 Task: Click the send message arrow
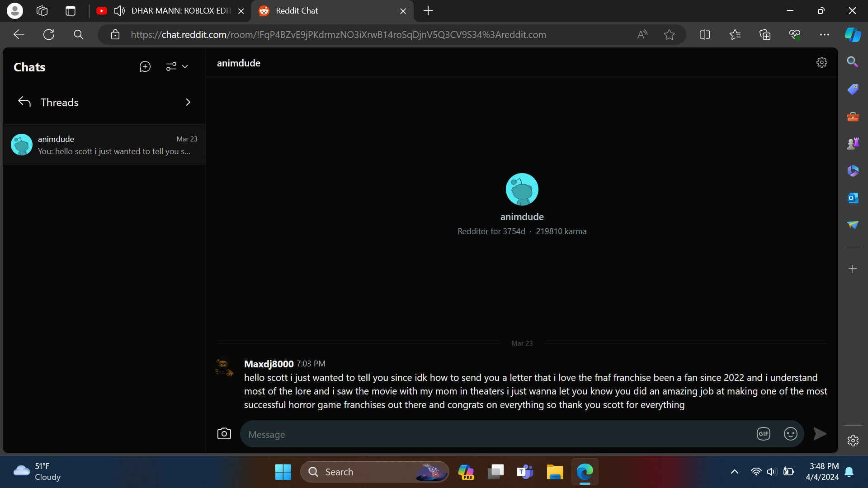[x=820, y=434]
